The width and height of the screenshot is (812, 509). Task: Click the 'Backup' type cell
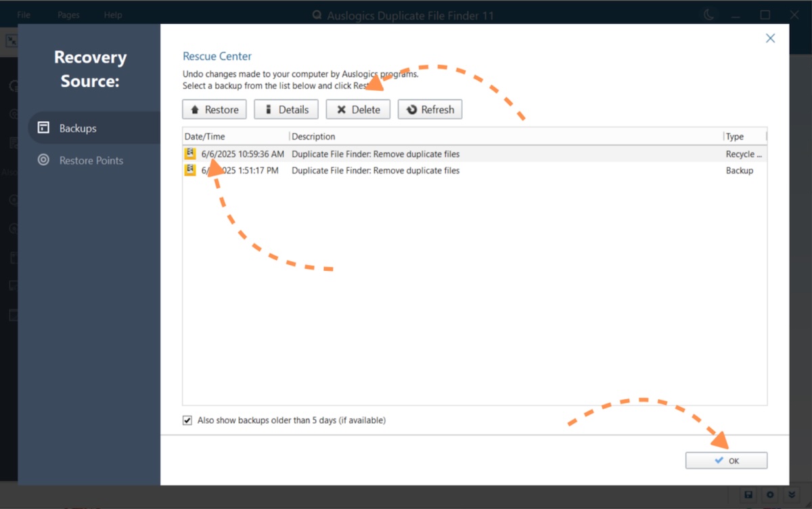click(x=740, y=171)
